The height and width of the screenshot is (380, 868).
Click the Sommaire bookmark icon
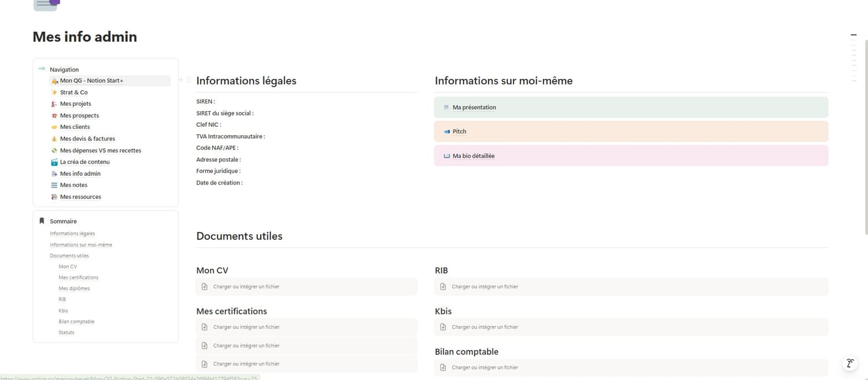[x=42, y=221]
